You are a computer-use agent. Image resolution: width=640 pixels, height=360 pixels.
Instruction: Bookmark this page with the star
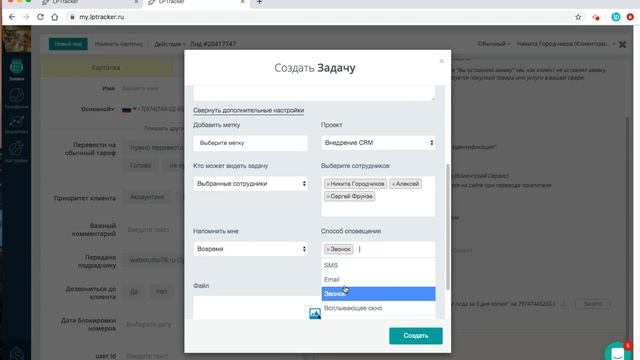point(578,17)
